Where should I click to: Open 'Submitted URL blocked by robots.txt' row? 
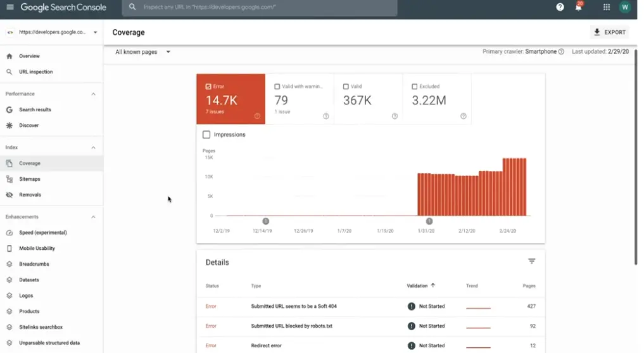(x=370, y=326)
